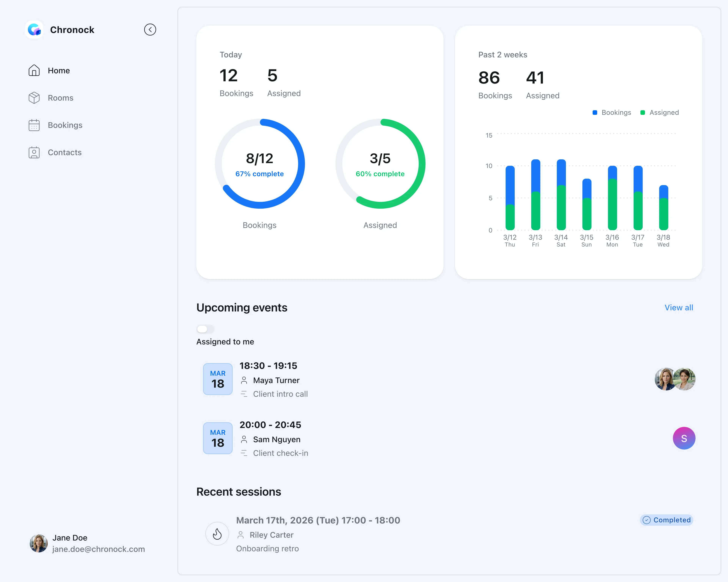Click the Sam Nguyen name
Screen dimensions: 728x582
point(277,439)
